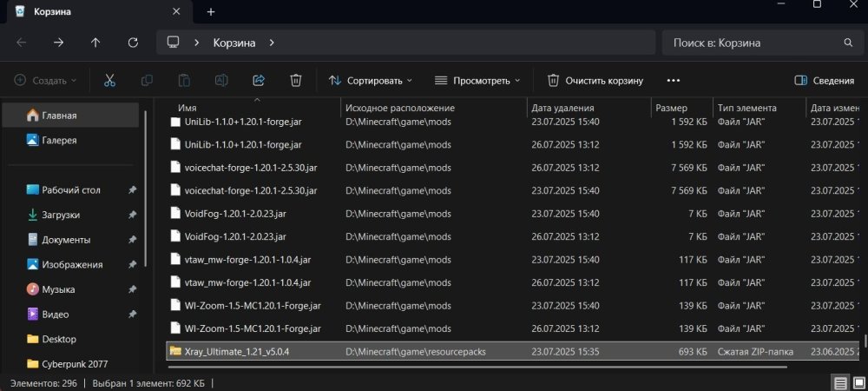Open the three-dots more options menu
Screen dimensions: 868x391
(674, 80)
